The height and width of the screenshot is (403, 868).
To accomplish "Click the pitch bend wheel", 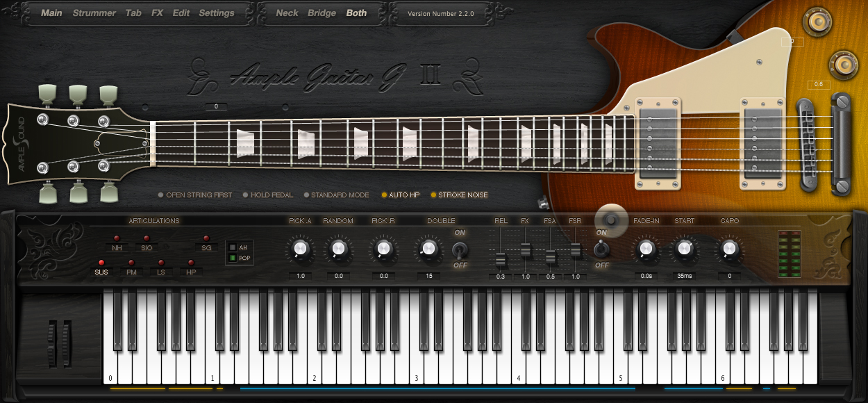I will point(51,343).
